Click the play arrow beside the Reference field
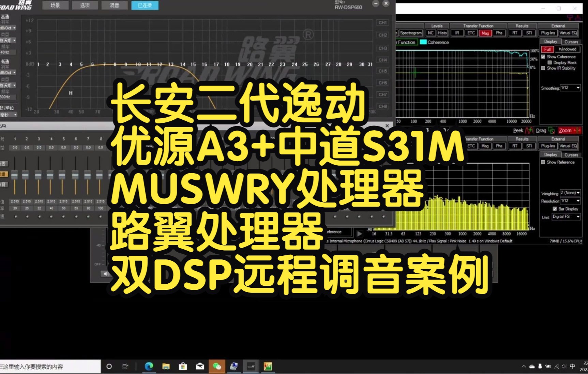Viewport: 588px width, 374px height. coord(360,234)
